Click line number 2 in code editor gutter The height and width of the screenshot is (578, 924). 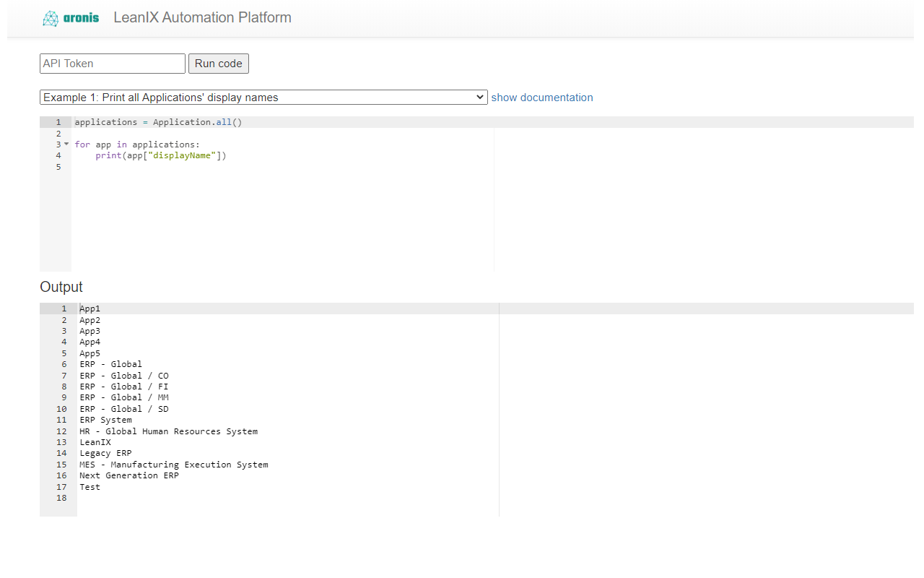point(58,134)
